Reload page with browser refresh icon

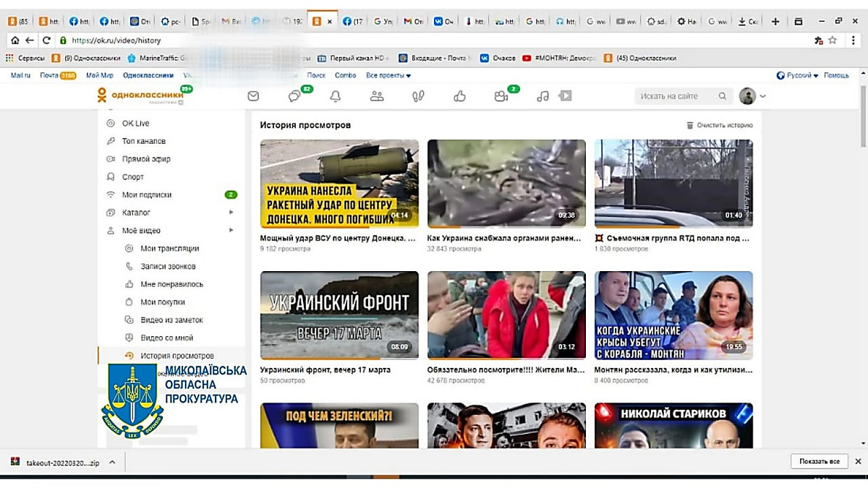coord(47,40)
